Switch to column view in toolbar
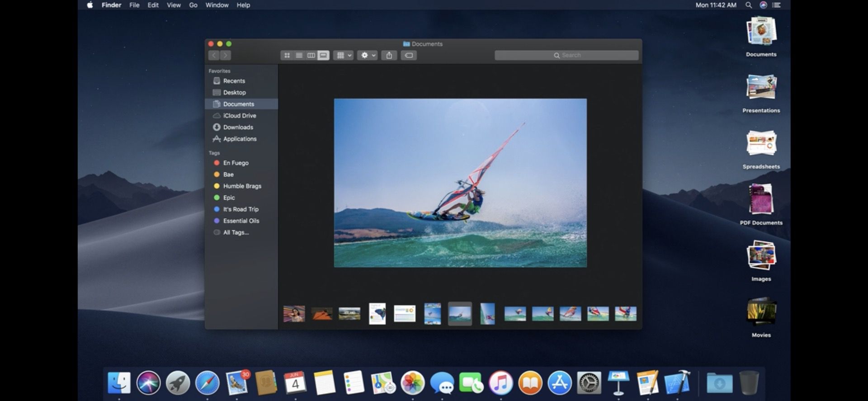Image resolution: width=868 pixels, height=401 pixels. click(x=311, y=55)
